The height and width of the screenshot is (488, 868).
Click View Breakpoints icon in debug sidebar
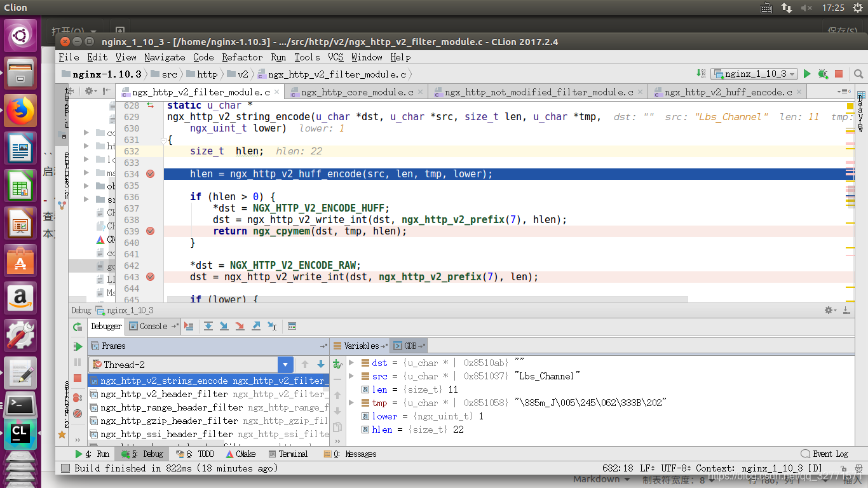click(x=78, y=398)
